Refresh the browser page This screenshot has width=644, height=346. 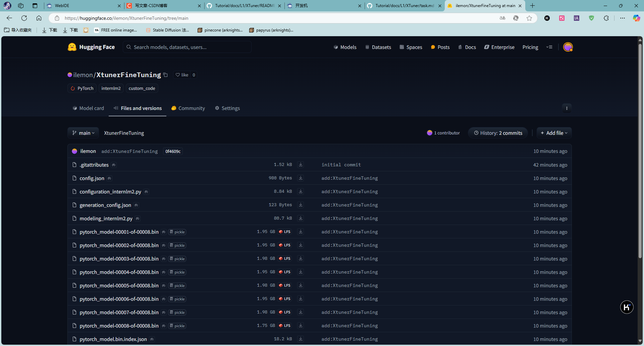(x=24, y=18)
